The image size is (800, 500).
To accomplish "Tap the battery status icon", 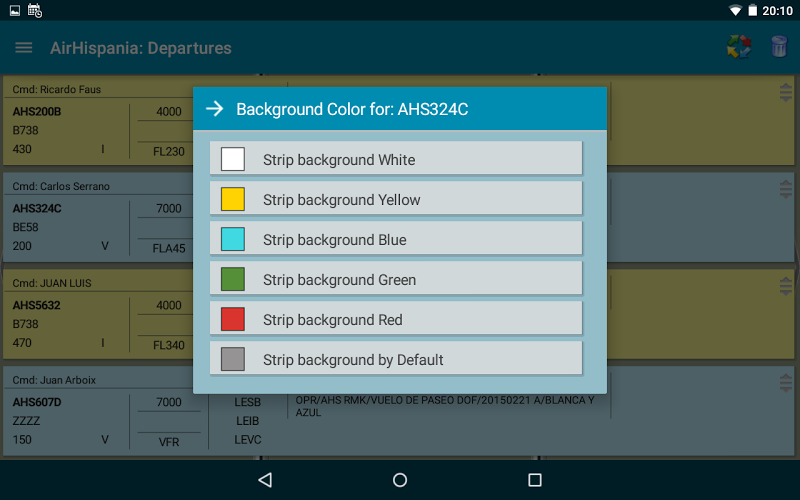I will point(753,10).
